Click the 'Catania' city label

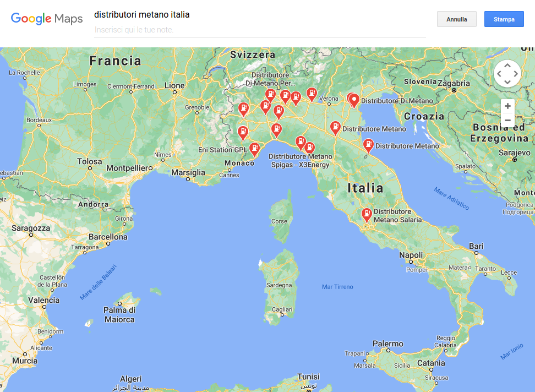click(431, 363)
